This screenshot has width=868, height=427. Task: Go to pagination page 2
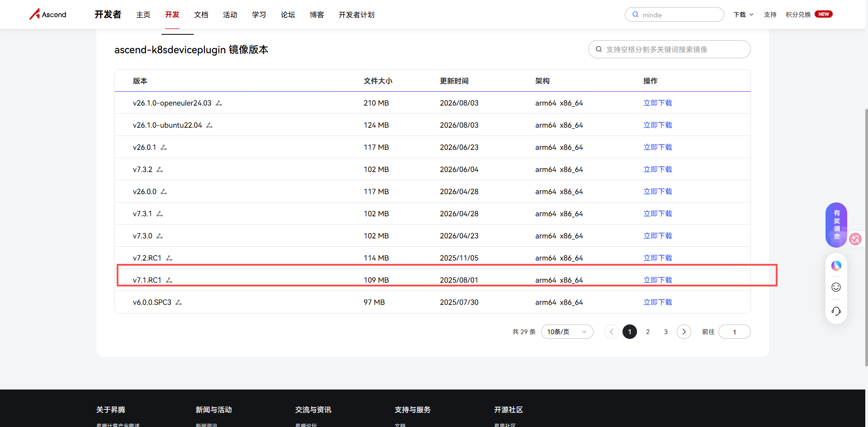coord(648,332)
